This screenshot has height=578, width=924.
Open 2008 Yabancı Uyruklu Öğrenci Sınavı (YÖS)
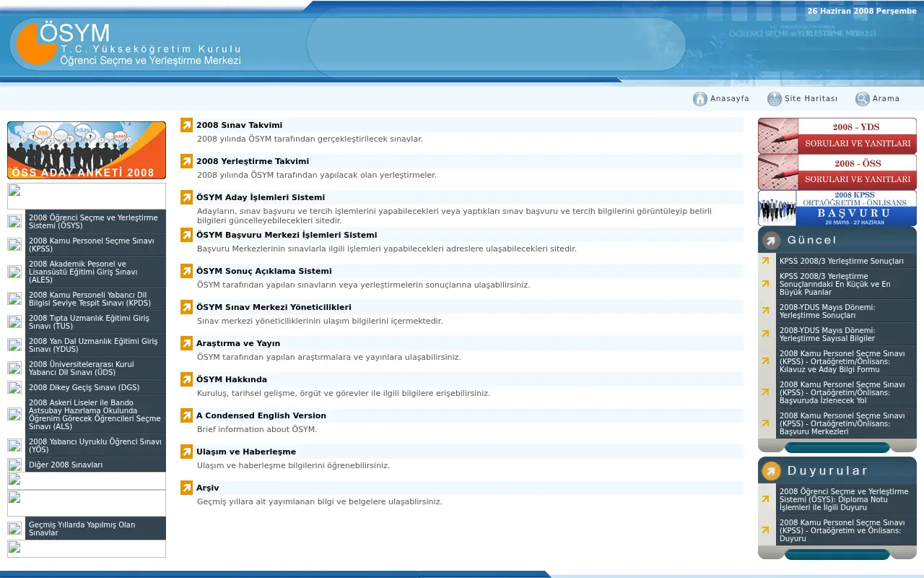(95, 445)
